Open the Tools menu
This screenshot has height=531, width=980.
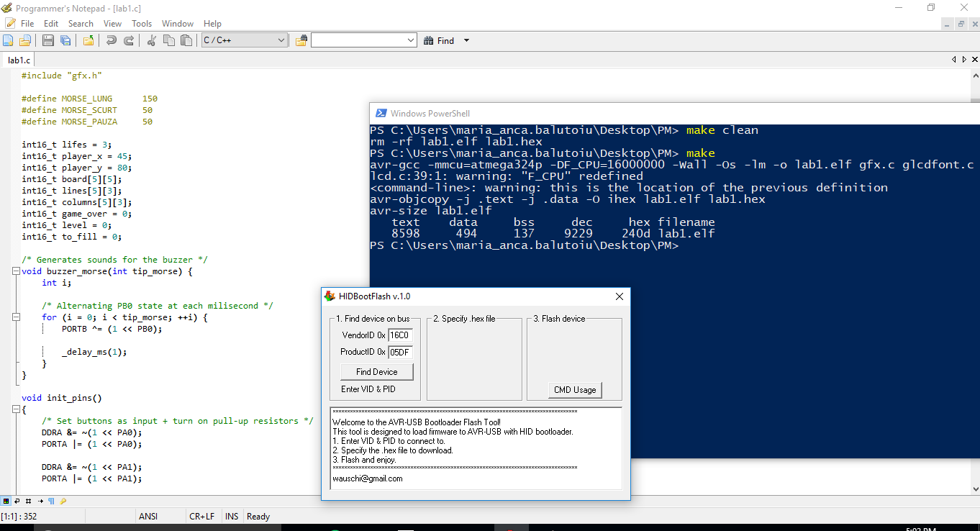click(142, 24)
